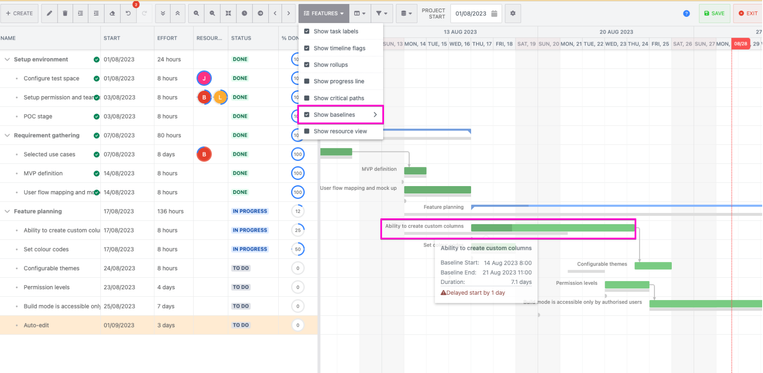Screen dimensions: 763x373
Task: Click the Exit button
Action: point(748,14)
